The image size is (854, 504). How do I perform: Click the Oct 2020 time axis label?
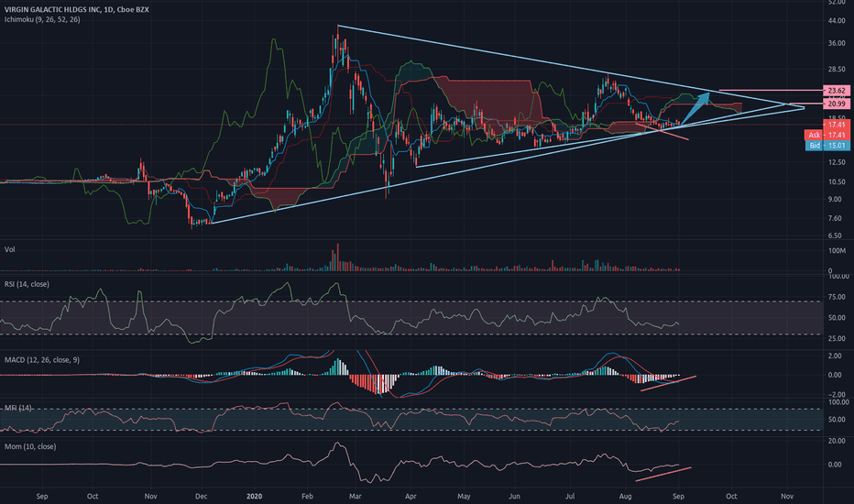731,497
